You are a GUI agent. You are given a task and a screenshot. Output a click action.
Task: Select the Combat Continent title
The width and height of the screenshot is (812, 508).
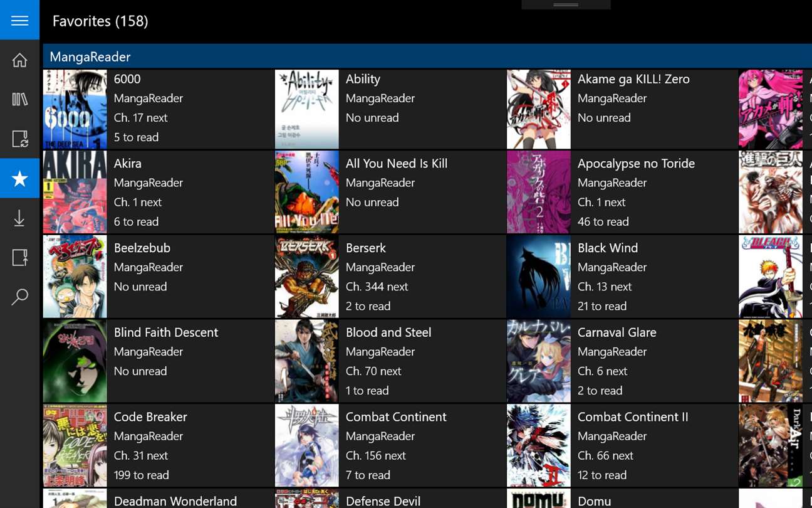(396, 416)
